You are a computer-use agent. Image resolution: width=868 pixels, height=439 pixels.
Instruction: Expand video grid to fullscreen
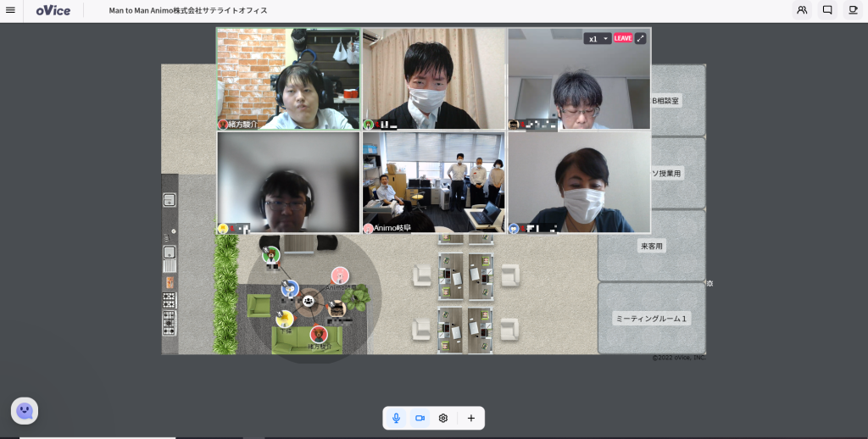point(641,38)
